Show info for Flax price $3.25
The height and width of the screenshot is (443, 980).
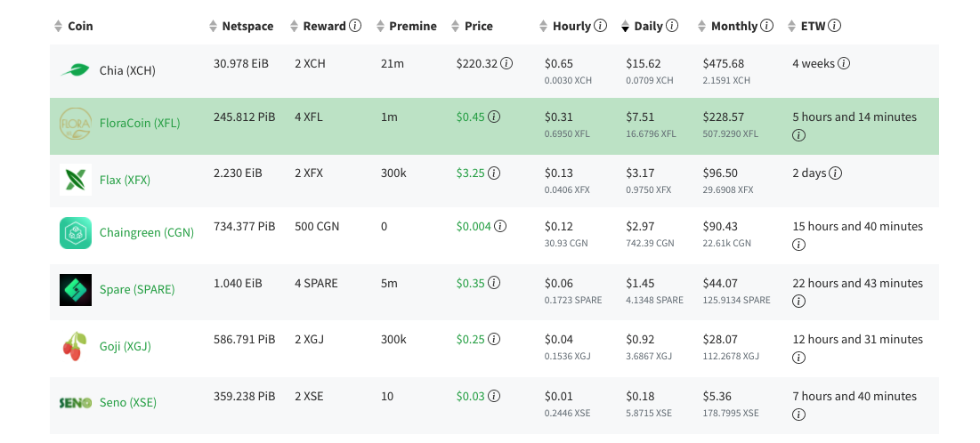[x=494, y=173]
